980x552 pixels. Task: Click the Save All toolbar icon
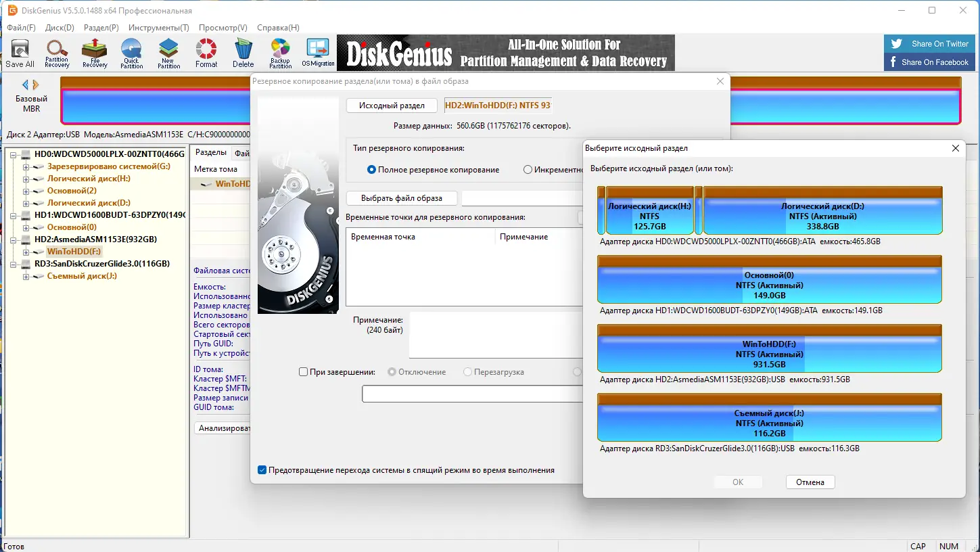coord(20,53)
